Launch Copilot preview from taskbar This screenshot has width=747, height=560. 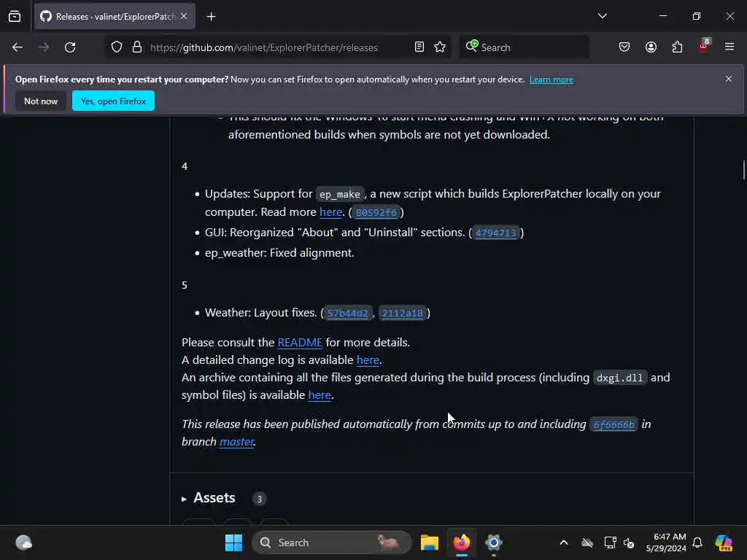click(724, 542)
